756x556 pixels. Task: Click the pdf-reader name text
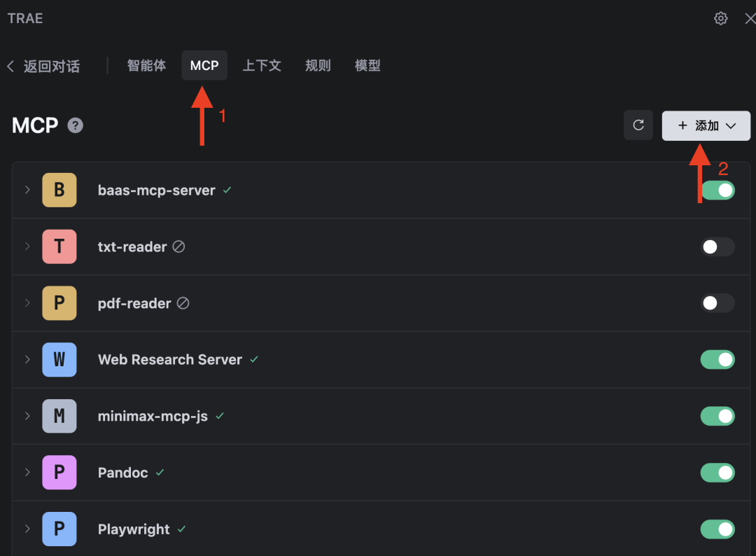[134, 303]
